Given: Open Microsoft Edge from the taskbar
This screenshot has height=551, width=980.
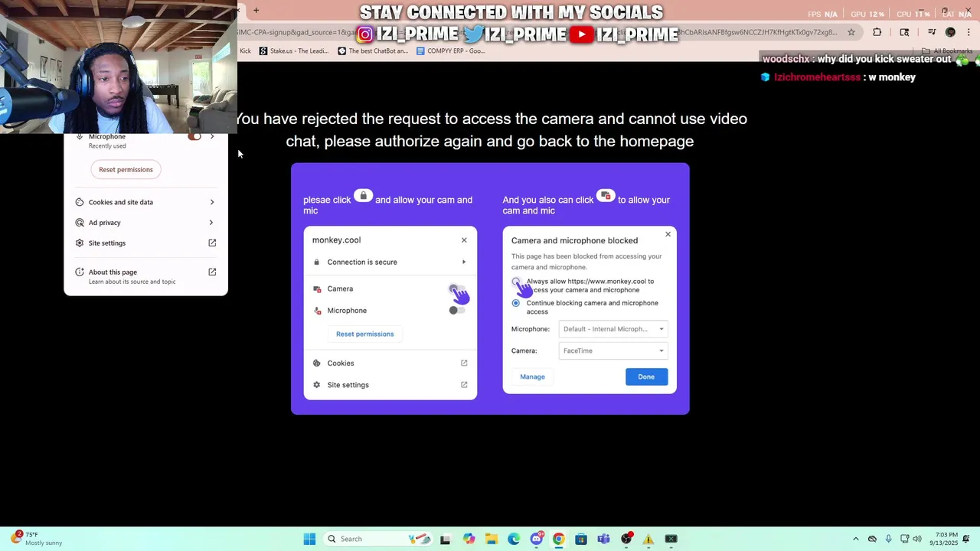Looking at the screenshot, I should (514, 539).
